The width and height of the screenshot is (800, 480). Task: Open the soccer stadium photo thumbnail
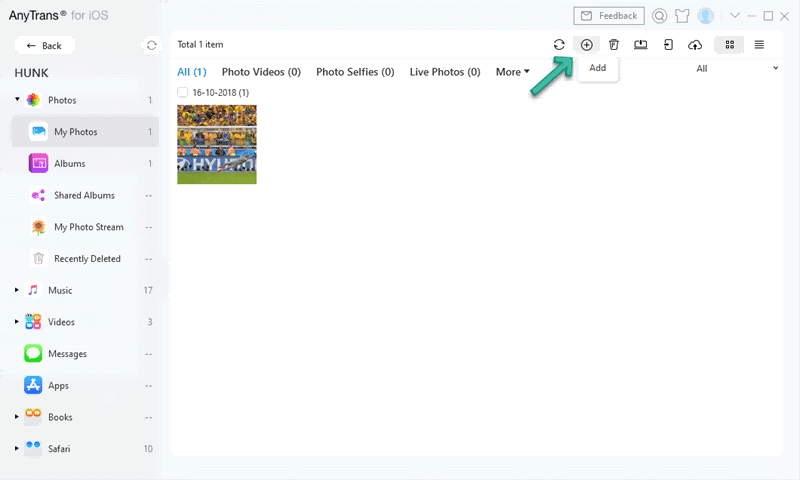pyautogui.click(x=217, y=144)
